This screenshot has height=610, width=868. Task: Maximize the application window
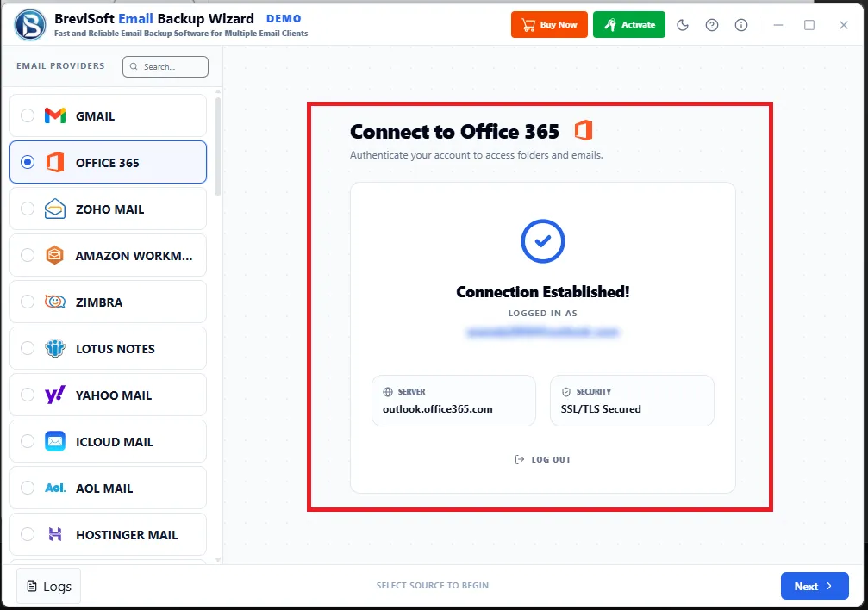click(x=809, y=25)
